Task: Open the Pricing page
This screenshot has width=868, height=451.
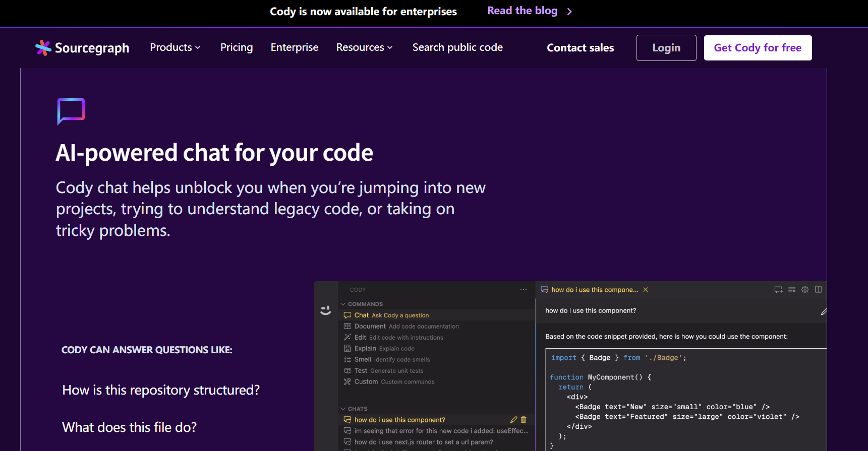Action: click(x=237, y=47)
